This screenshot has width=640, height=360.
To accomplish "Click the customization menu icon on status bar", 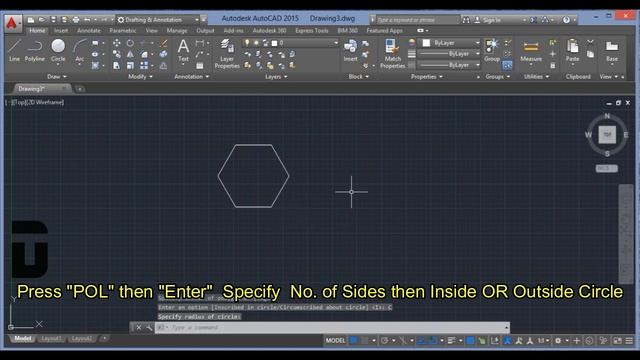I will pyautogui.click(x=629, y=340).
